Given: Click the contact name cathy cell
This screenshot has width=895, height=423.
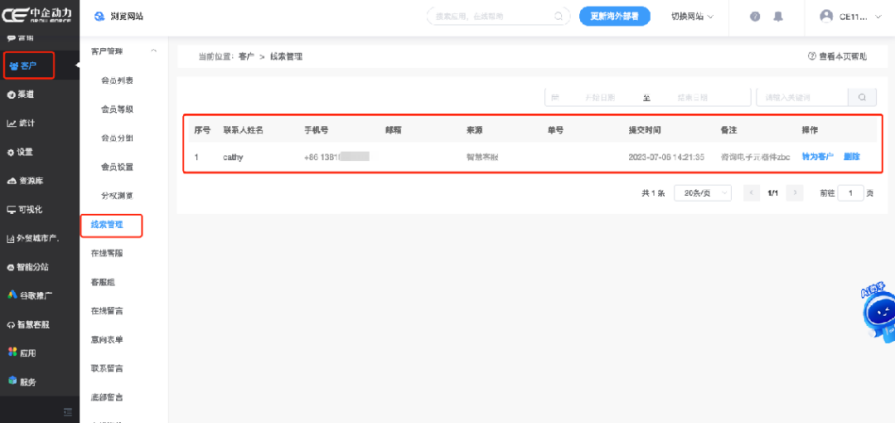Looking at the screenshot, I should tap(233, 156).
